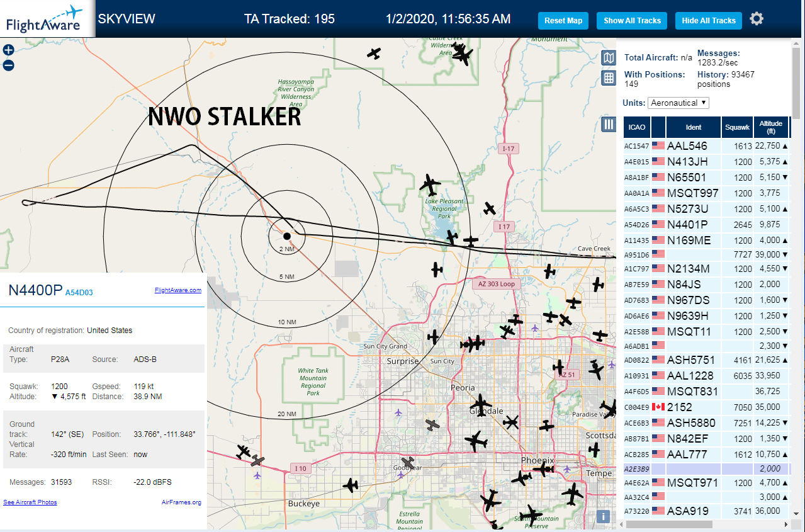The width and height of the screenshot is (805, 532).
Task: Open the map layer selector icon
Action: click(x=609, y=59)
